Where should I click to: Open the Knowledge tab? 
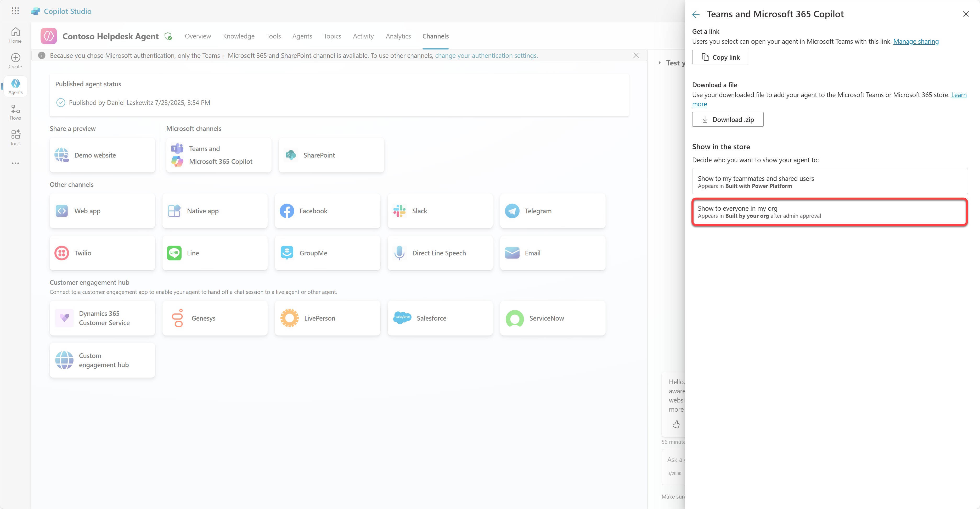pyautogui.click(x=239, y=36)
